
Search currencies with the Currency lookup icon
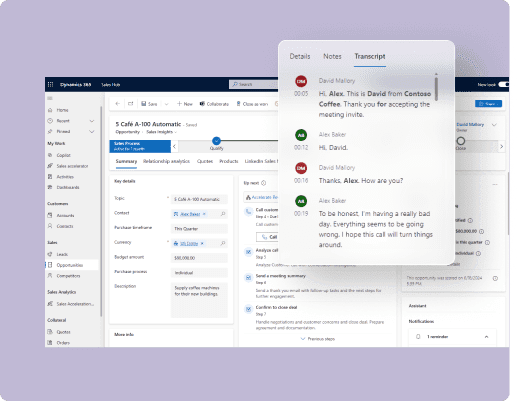click(x=223, y=243)
